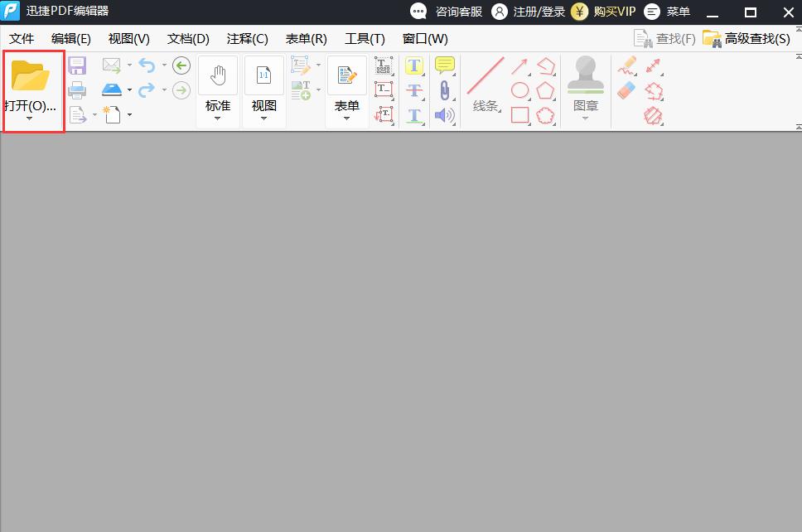Open the 文件 menu
Image resolution: width=802 pixels, height=532 pixels.
point(22,39)
